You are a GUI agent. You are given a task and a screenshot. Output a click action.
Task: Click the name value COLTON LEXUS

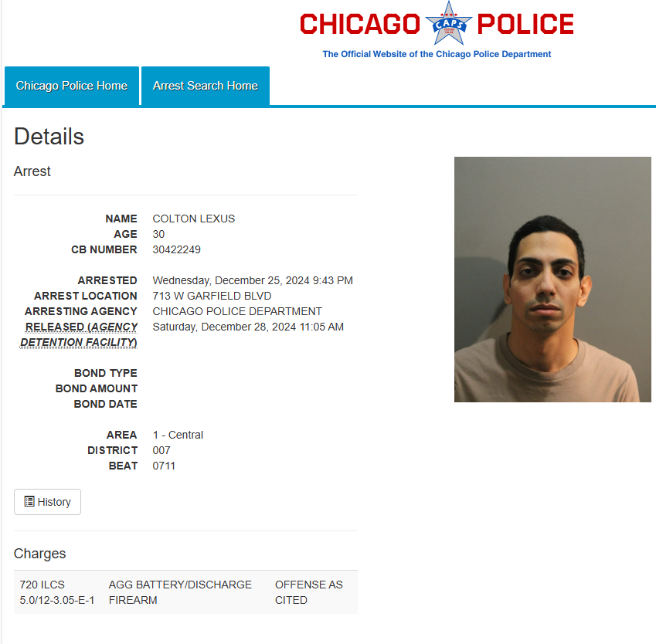(194, 219)
